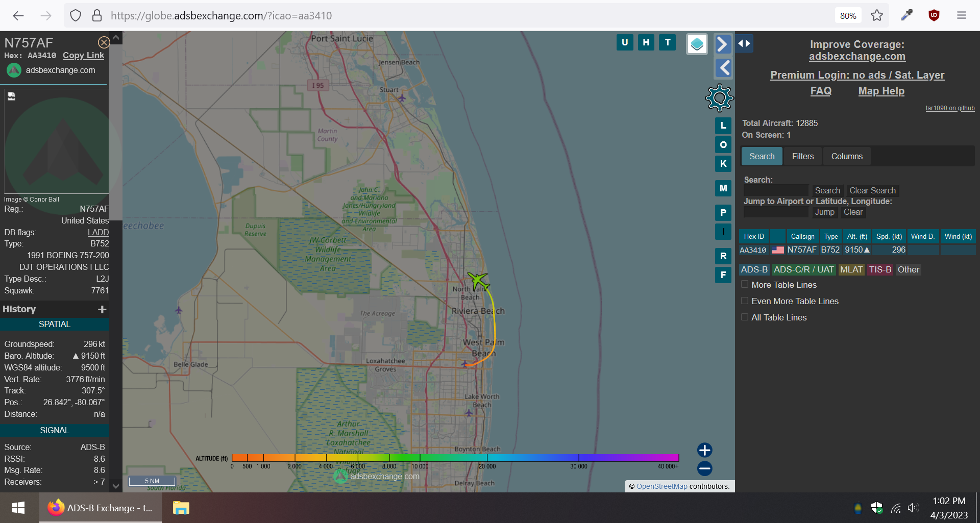
Task: Click the H map toggle button
Action: 646,42
